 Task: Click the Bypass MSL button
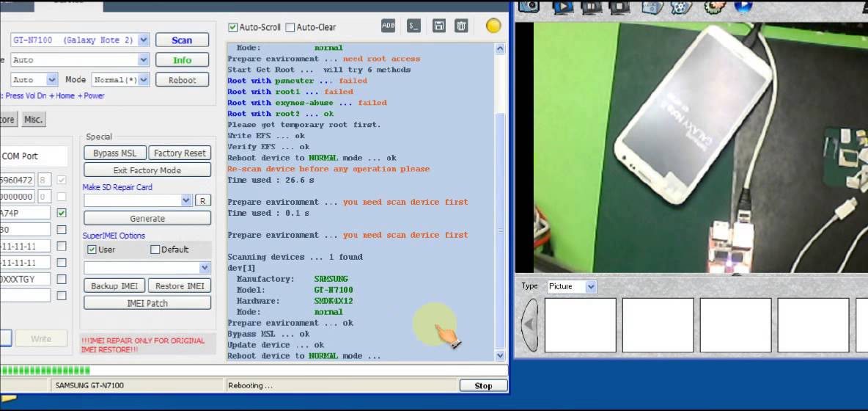[114, 153]
